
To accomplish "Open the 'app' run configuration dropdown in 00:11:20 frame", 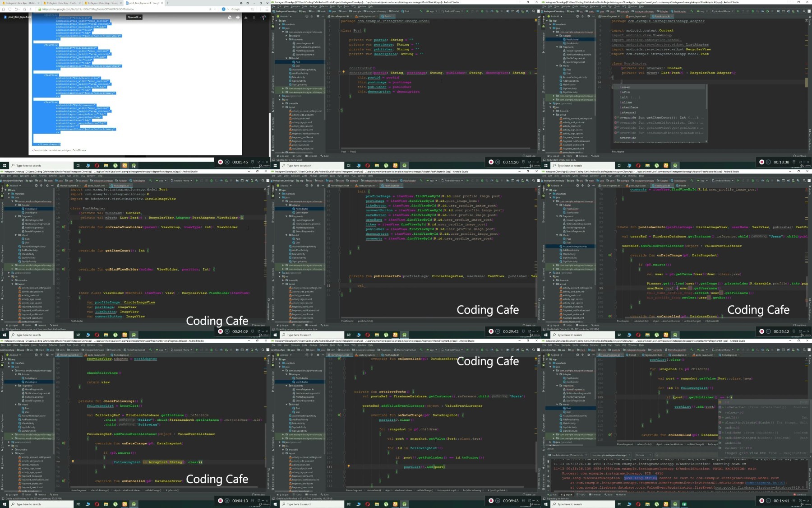I will pos(432,11).
